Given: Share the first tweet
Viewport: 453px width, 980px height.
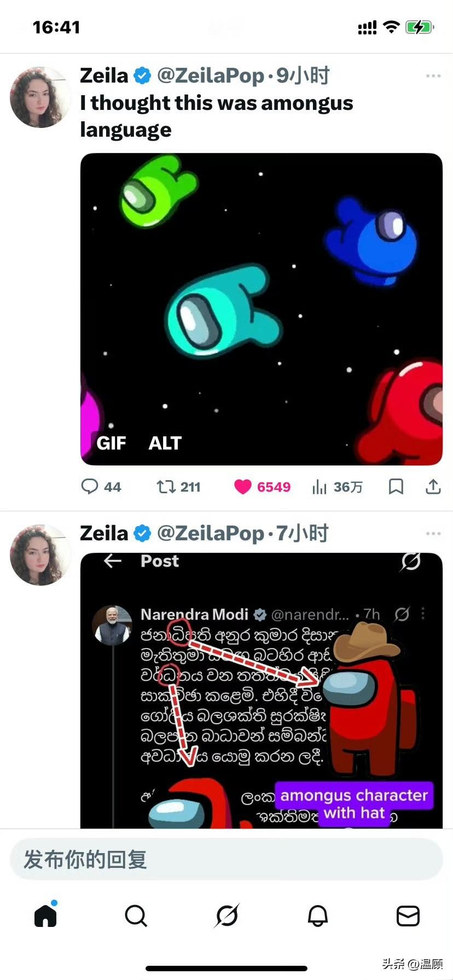Looking at the screenshot, I should (433, 486).
